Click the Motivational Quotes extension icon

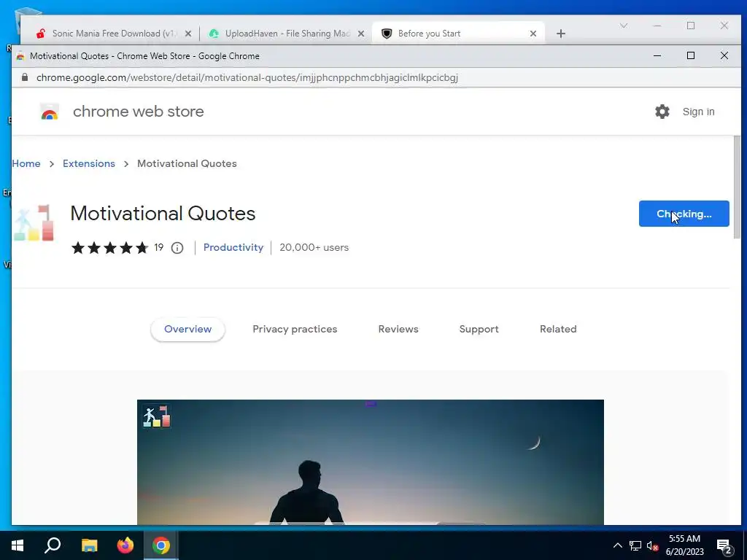click(34, 223)
